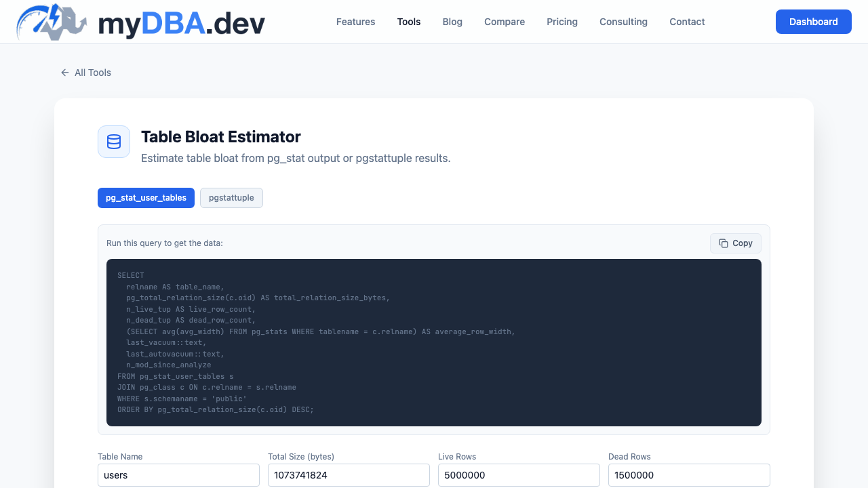The width and height of the screenshot is (868, 488).
Task: Select the pg_stat_user_tables tab
Action: click(x=146, y=198)
